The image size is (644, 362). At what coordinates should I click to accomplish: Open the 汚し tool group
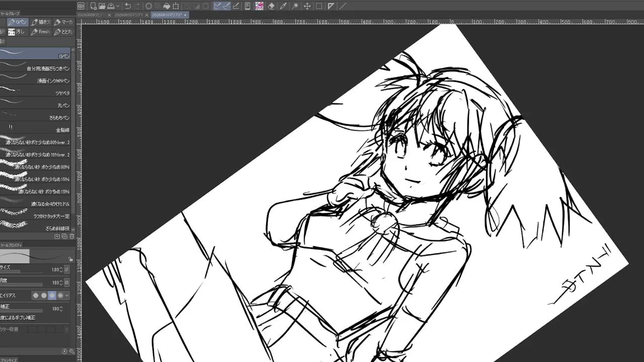point(18,32)
